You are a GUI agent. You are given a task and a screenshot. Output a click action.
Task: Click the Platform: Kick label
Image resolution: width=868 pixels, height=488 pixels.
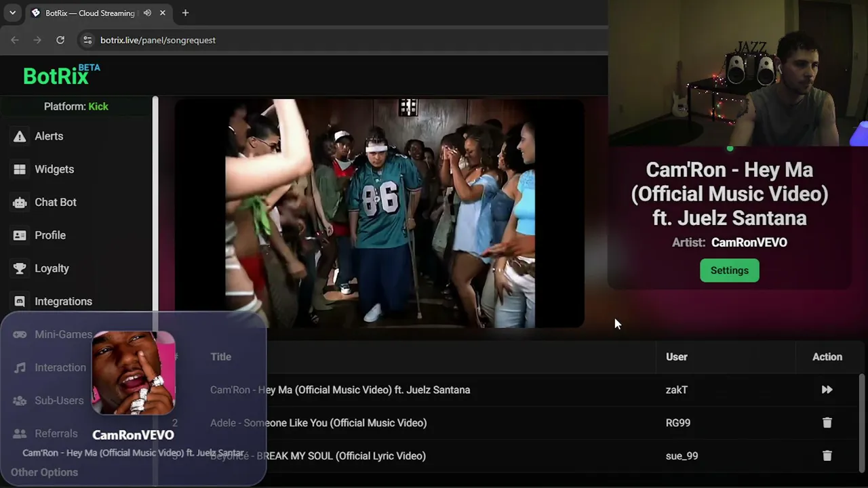76,106
